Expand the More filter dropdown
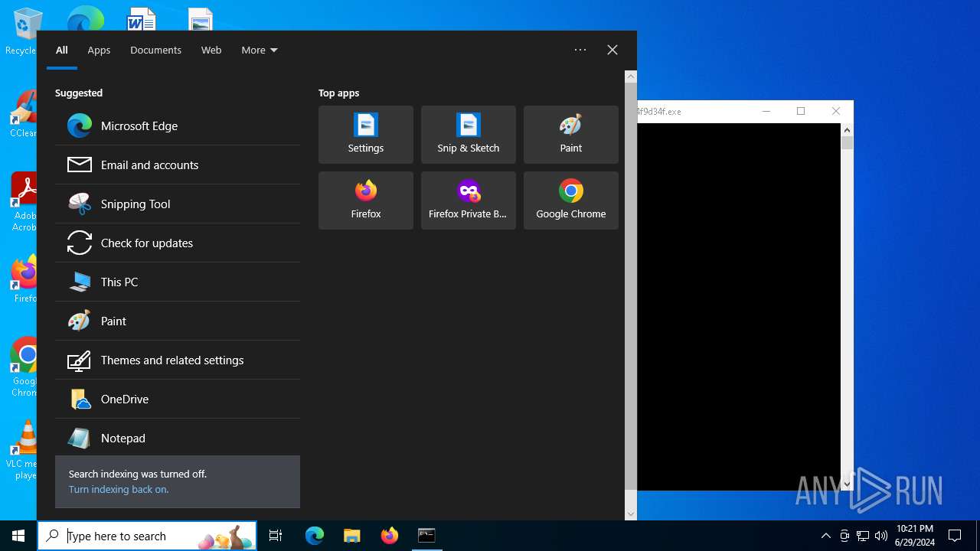The height and width of the screenshot is (551, 980). point(260,50)
